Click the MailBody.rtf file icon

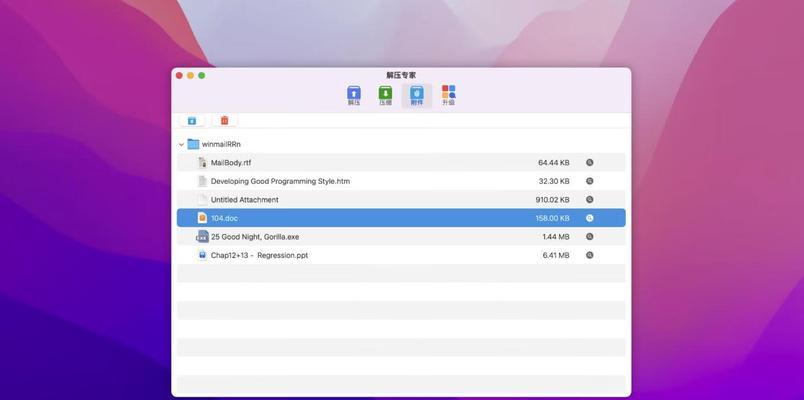203,163
